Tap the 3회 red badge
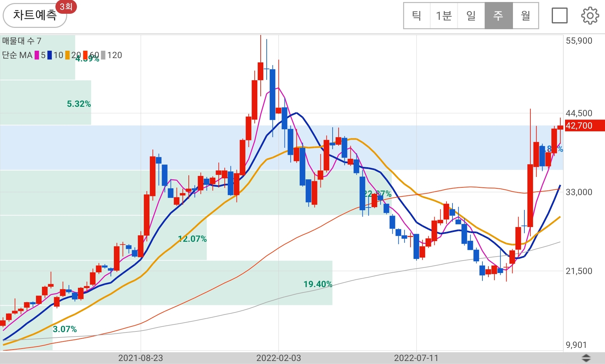Screen dimensions: 605x364 click(66, 7)
